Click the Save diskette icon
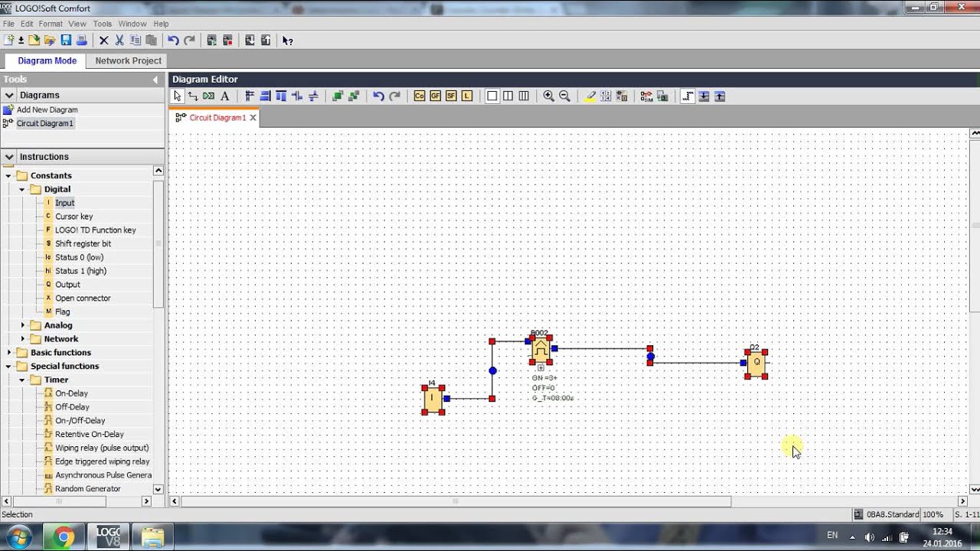Viewport: 980px width, 551px height. click(x=66, y=40)
